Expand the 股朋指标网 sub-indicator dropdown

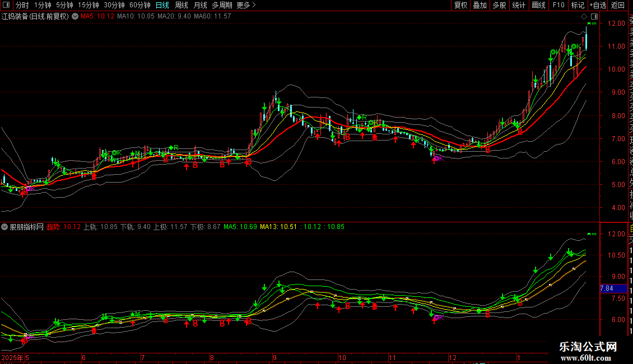coord(5,227)
